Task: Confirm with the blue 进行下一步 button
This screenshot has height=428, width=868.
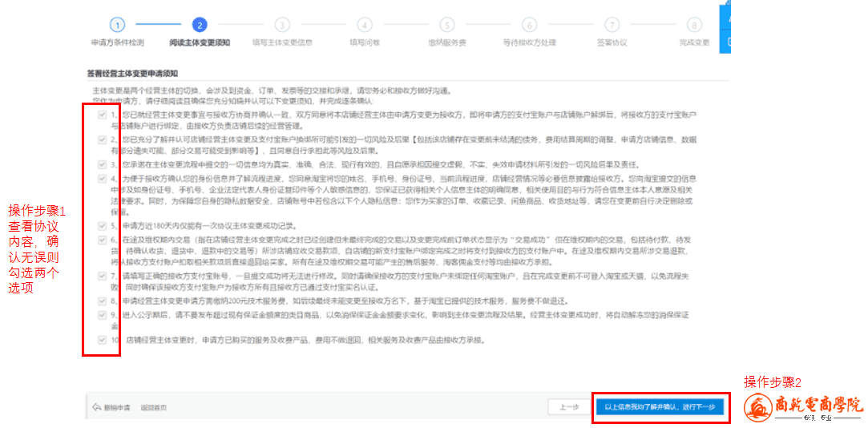Action: [x=660, y=407]
